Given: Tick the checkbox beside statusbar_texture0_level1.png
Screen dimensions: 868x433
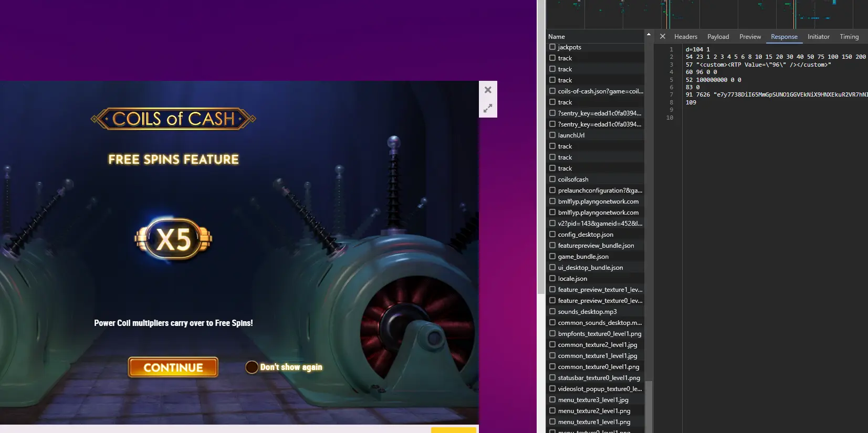Looking at the screenshot, I should 552,377.
